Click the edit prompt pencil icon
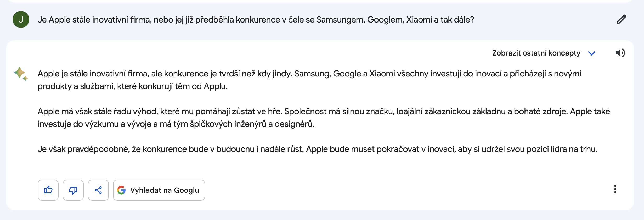The height and width of the screenshot is (220, 644). click(x=621, y=20)
